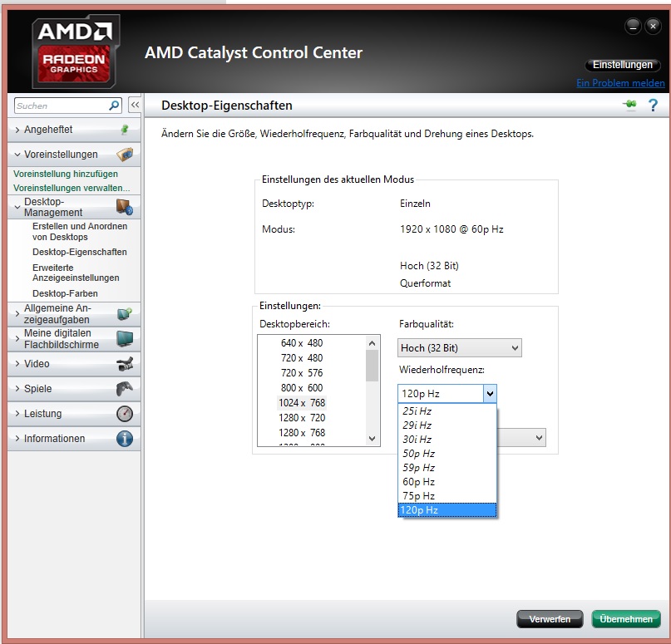Click Voreinstellung hinzufügen link

pos(66,174)
